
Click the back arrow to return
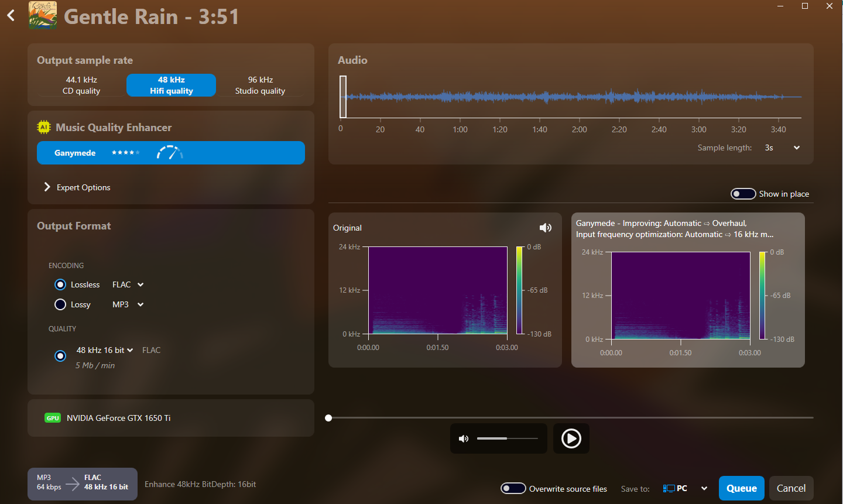pos(10,15)
